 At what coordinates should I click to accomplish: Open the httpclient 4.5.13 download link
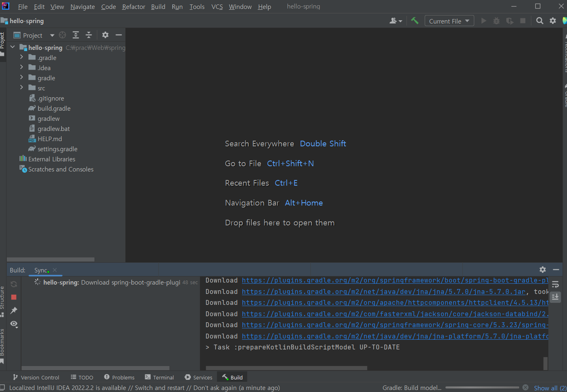click(395, 302)
